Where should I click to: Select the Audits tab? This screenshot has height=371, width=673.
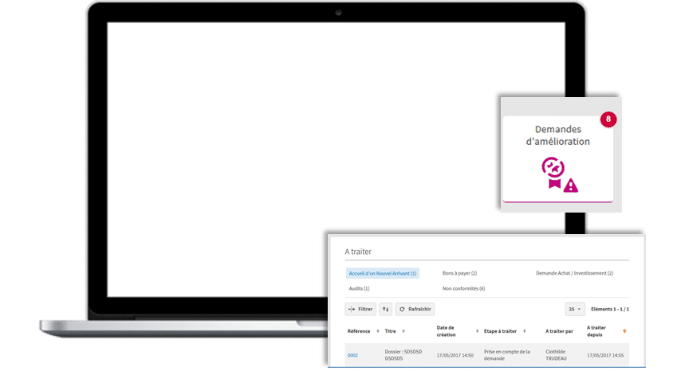pyautogui.click(x=359, y=289)
